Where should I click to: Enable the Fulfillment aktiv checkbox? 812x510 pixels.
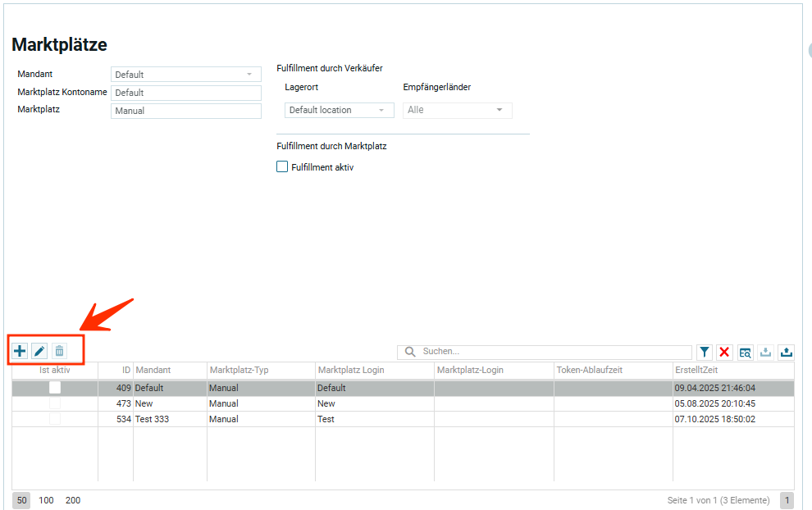click(x=283, y=167)
